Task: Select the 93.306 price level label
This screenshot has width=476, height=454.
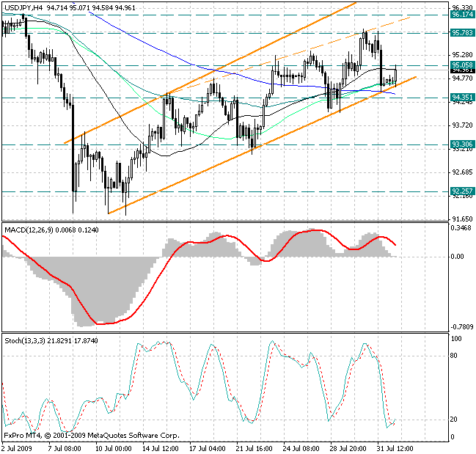Action: tap(462, 144)
